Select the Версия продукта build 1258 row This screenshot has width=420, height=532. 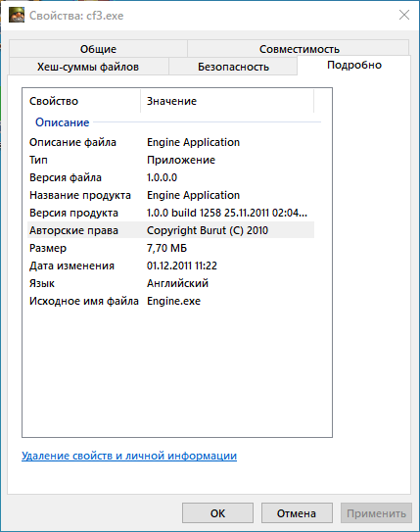pyautogui.click(x=171, y=213)
